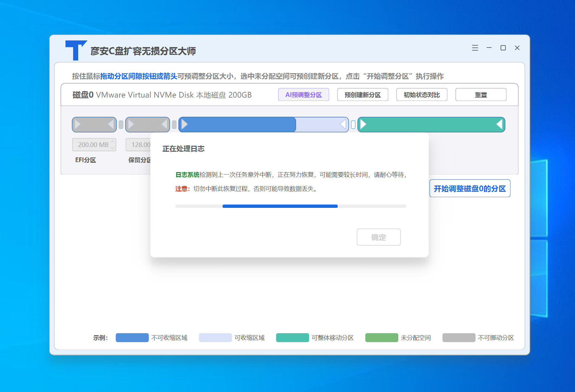Click right arrow handle of green partition
The height and width of the screenshot is (392, 575).
(x=499, y=125)
